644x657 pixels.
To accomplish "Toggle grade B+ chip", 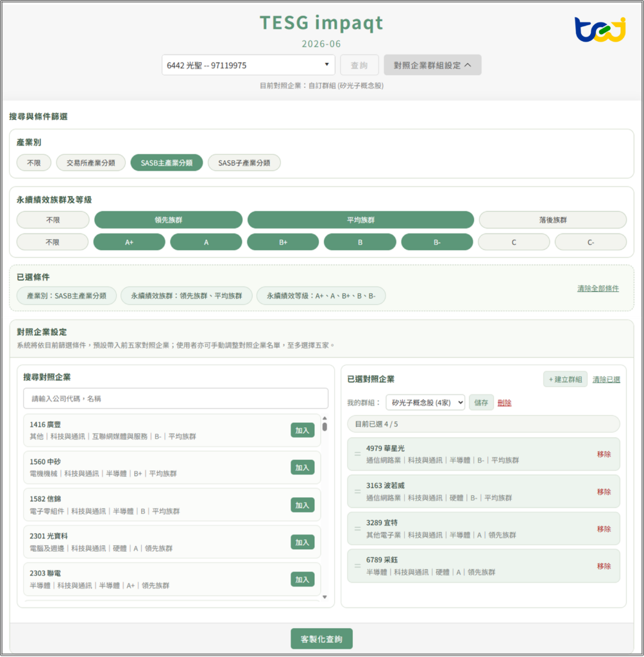I will point(283,242).
